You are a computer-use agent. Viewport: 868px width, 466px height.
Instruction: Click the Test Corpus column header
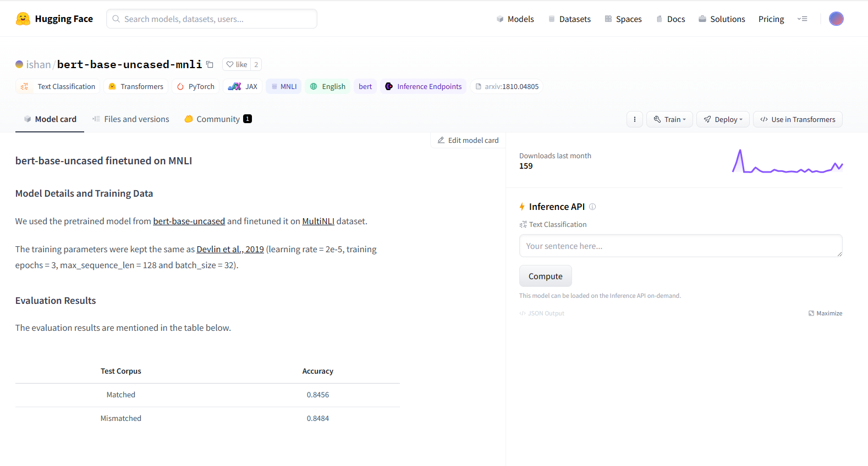coord(121,371)
